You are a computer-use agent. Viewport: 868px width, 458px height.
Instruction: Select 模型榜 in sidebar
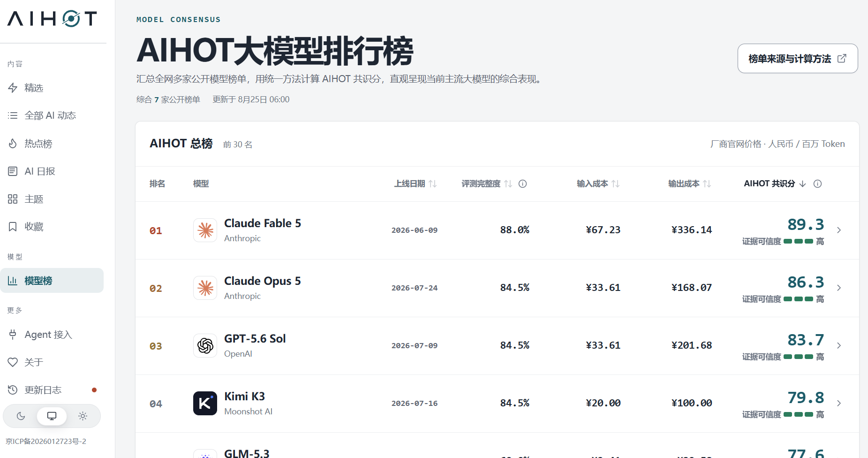tap(52, 281)
